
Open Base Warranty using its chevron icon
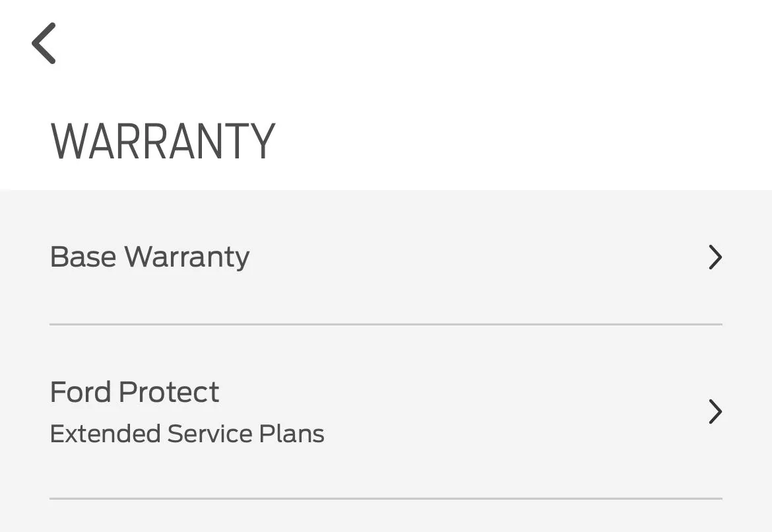[x=715, y=257]
